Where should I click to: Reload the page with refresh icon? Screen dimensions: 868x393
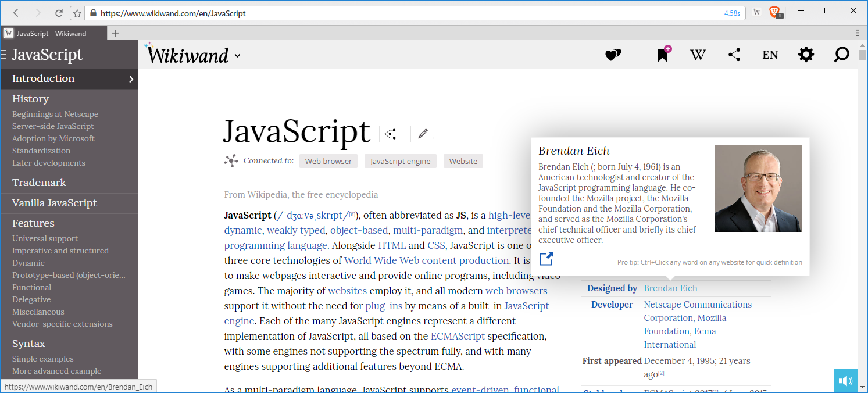tap(59, 13)
